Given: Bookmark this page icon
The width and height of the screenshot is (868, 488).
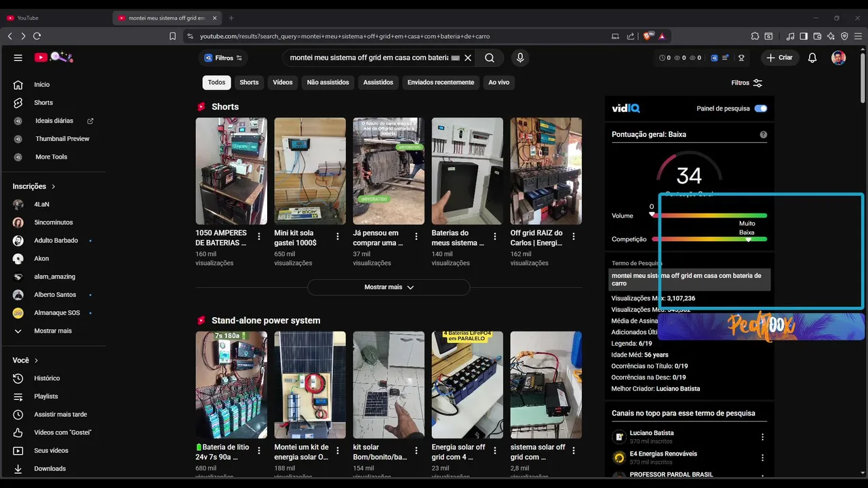Looking at the screenshot, I should (172, 36).
